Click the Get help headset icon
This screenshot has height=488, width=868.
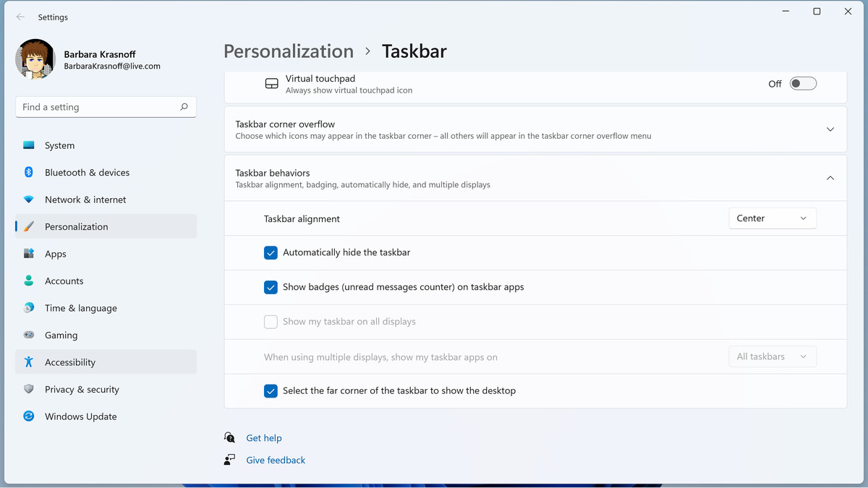coord(229,437)
